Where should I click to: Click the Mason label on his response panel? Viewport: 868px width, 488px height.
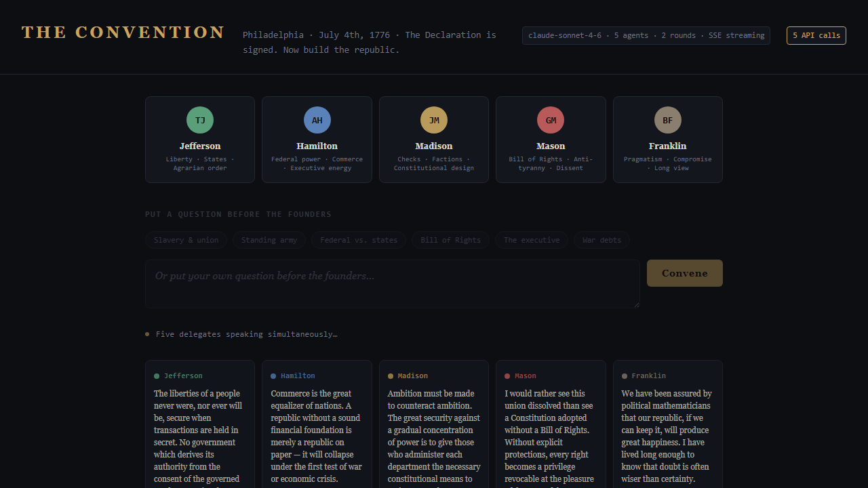(526, 376)
